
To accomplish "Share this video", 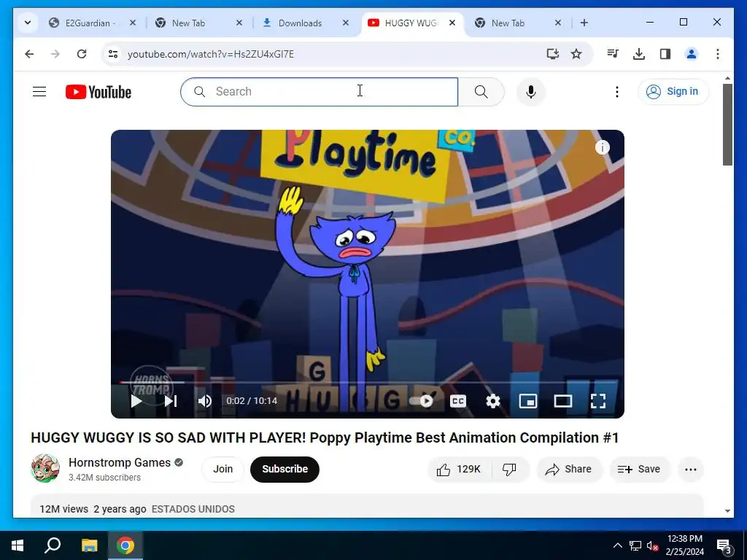I will tap(569, 470).
